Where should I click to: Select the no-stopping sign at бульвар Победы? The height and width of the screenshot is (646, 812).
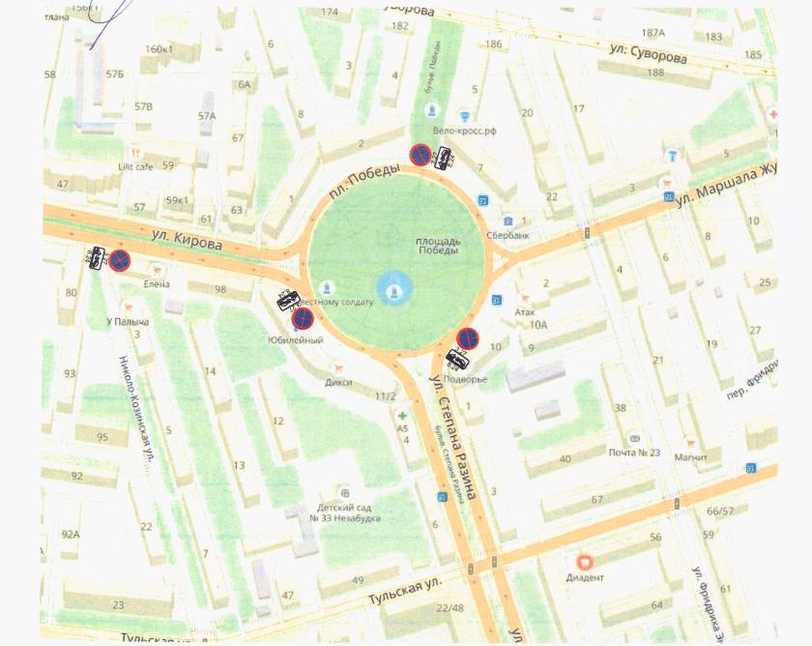[x=420, y=155]
